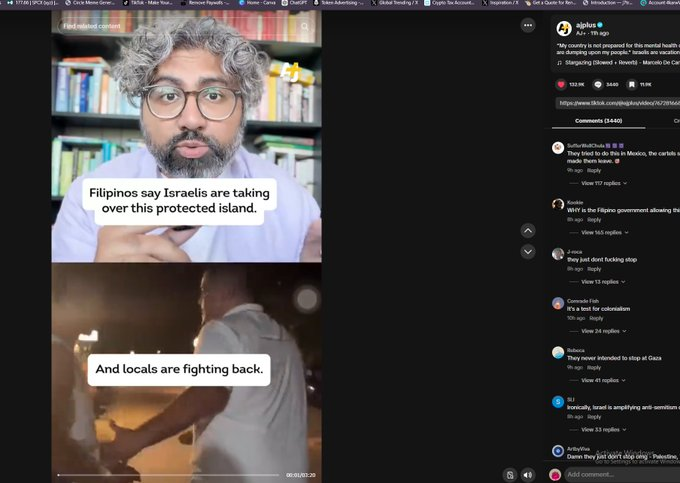Go to the previous video with up arrow
Image resolution: width=680 pixels, height=483 pixels.
pos(528,231)
